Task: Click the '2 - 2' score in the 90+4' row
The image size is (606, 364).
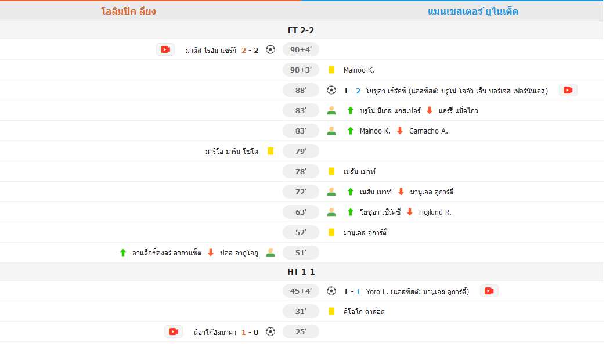Action: [250, 51]
